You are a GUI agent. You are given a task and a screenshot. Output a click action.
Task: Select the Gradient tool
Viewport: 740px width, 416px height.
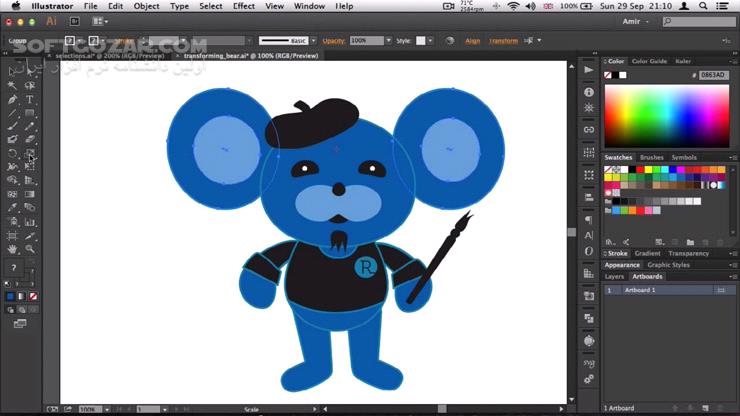pyautogui.click(x=29, y=194)
